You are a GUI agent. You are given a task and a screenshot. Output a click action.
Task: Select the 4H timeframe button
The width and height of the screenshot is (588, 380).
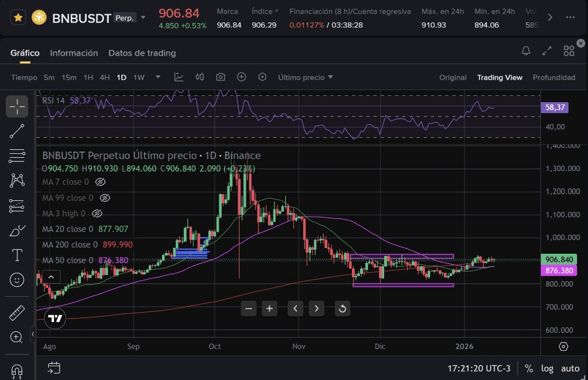[x=105, y=77]
